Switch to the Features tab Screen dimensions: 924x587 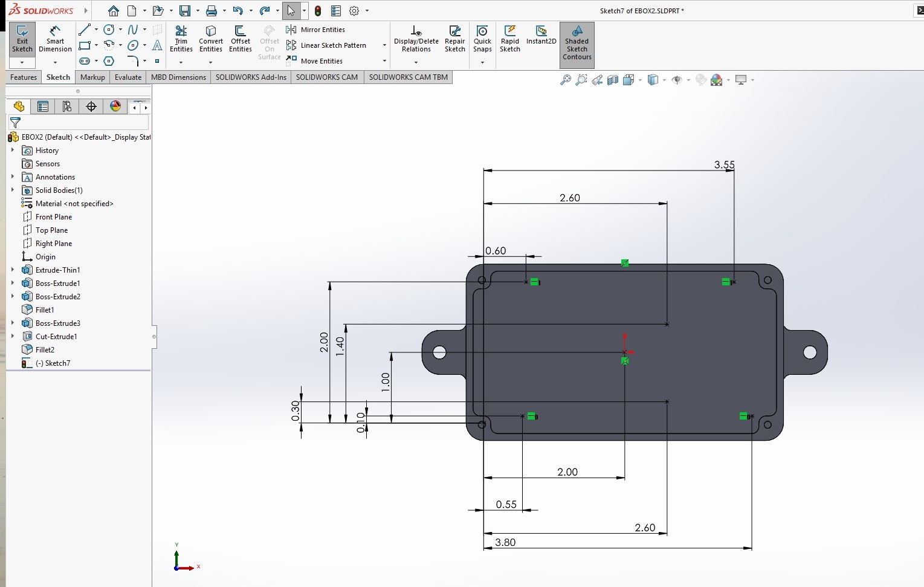(x=24, y=77)
